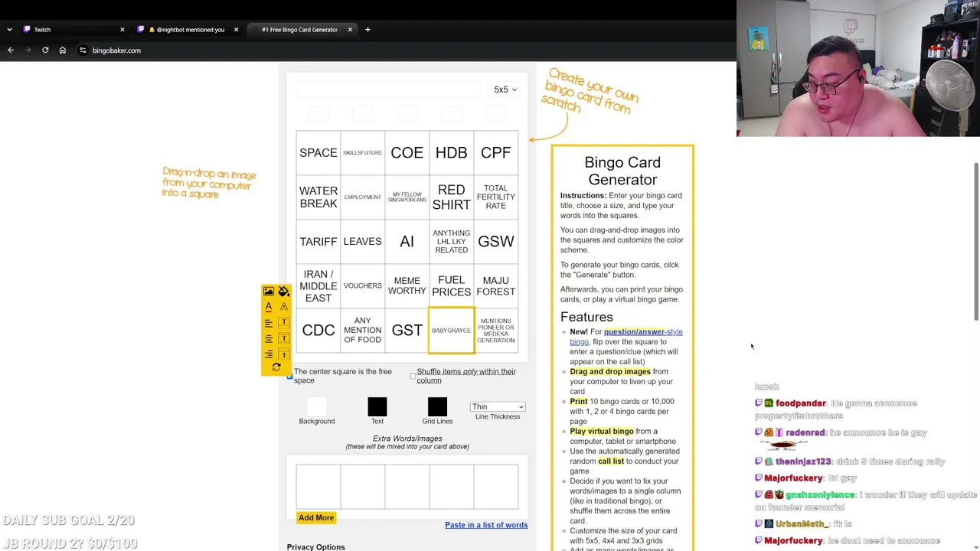Close the Twitch tab
980x551 pixels.
(x=122, y=30)
